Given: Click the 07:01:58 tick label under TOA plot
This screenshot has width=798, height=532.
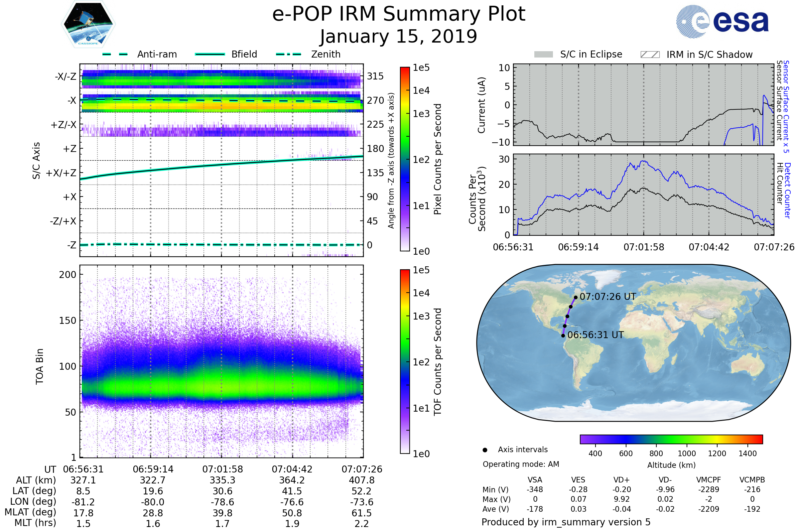Looking at the screenshot, I should point(222,469).
